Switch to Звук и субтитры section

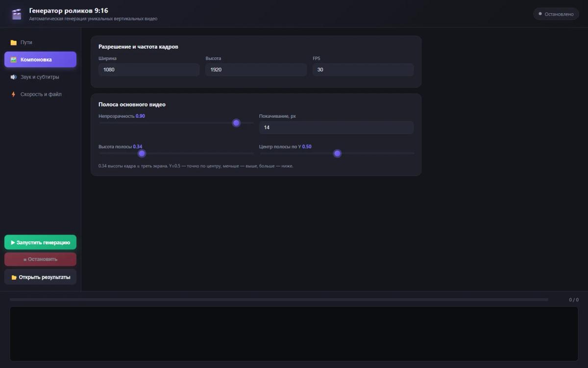click(40, 77)
